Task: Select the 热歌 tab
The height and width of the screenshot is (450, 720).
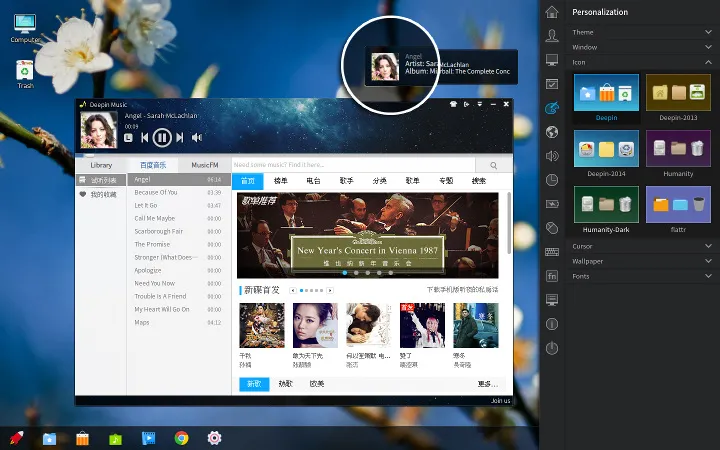Action: [285, 384]
